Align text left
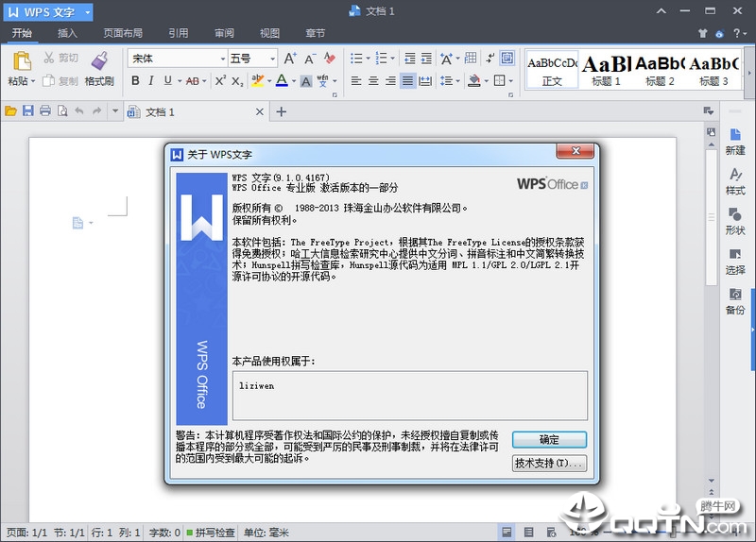Viewport: 756px width, 542px height. click(x=356, y=81)
